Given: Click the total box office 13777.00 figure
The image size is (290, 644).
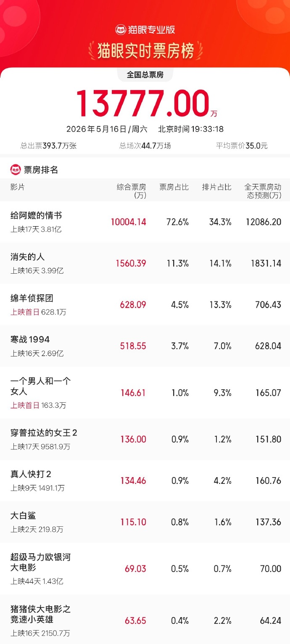Looking at the screenshot, I should pyautogui.click(x=143, y=103).
